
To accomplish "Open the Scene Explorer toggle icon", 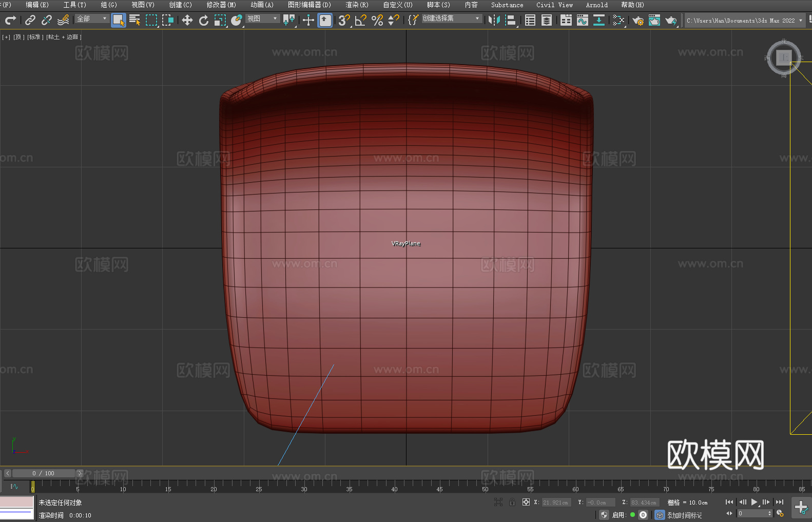I will pyautogui.click(x=530, y=20).
